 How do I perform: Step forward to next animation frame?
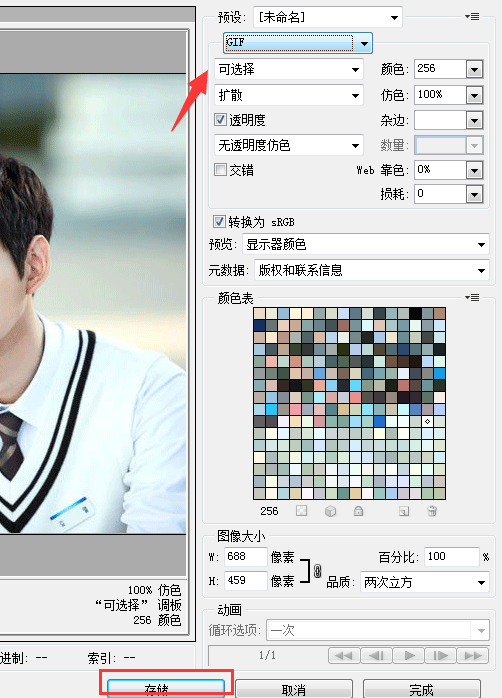click(x=441, y=655)
